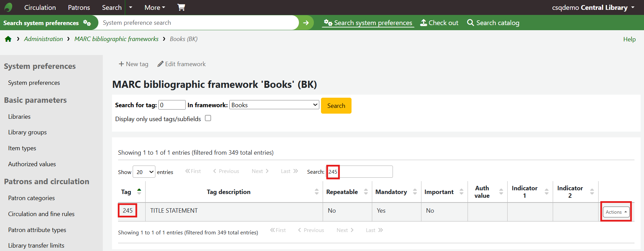Screen dimensions: 644x251
Task: Open Library groups sidebar link
Action: [27, 132]
